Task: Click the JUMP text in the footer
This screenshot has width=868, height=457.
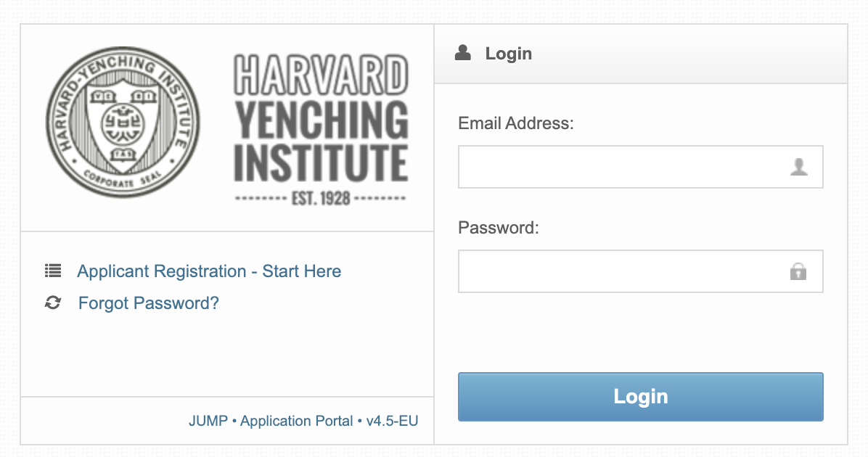Action: click(208, 421)
